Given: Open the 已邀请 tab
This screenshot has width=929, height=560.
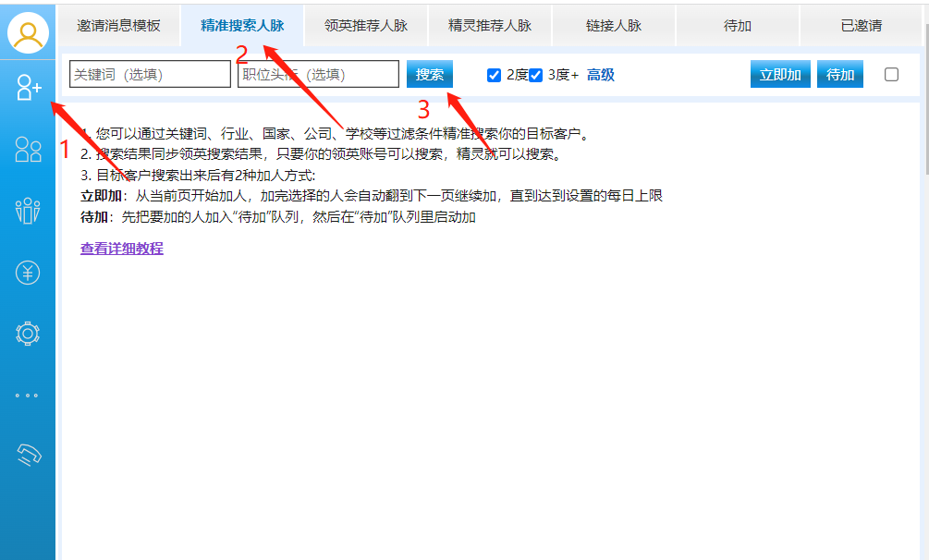Looking at the screenshot, I should pos(862,26).
